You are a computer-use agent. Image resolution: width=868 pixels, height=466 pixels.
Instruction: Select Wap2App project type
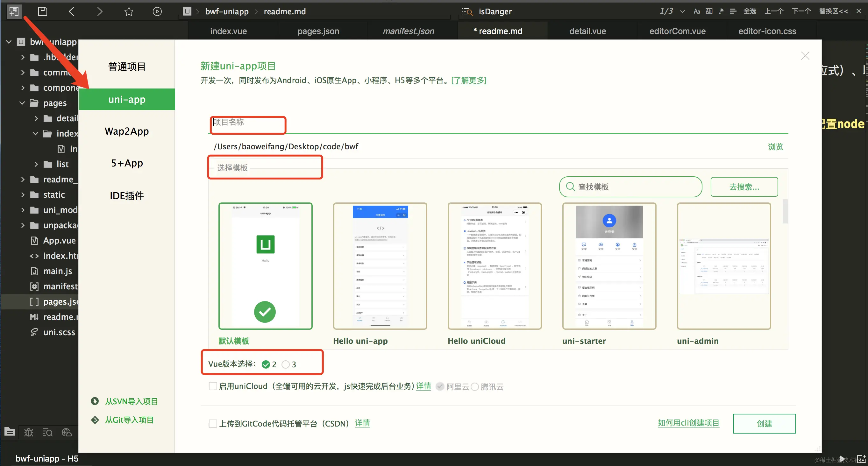[x=127, y=131]
